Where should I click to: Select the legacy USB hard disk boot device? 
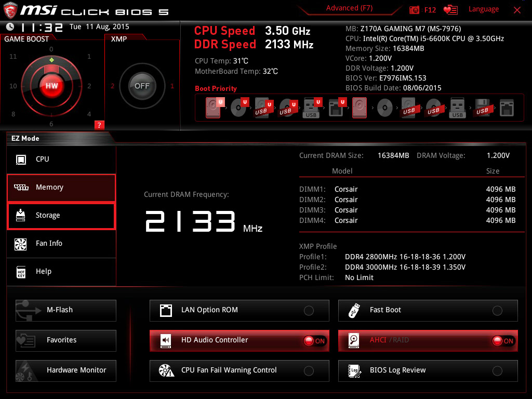coord(409,108)
